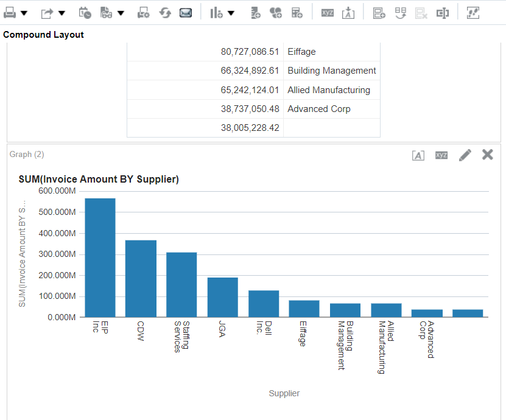Click the Duplicate Compound Layout icon
Viewport: 506px width, 420px height.
pos(401,13)
